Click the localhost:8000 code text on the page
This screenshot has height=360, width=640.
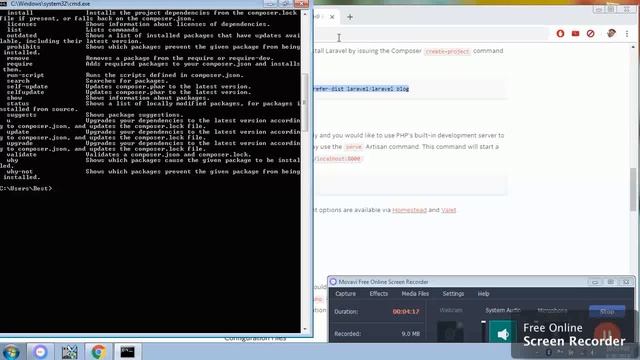click(x=338, y=158)
